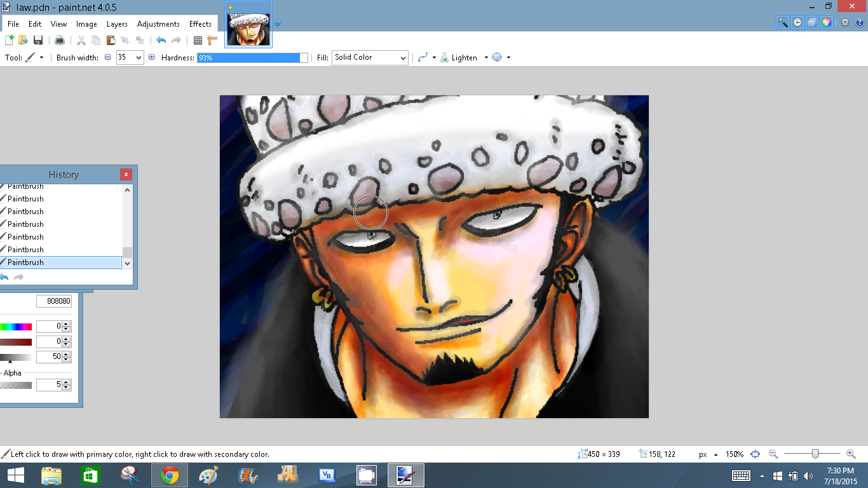Open Chrome from the taskbar

169,475
